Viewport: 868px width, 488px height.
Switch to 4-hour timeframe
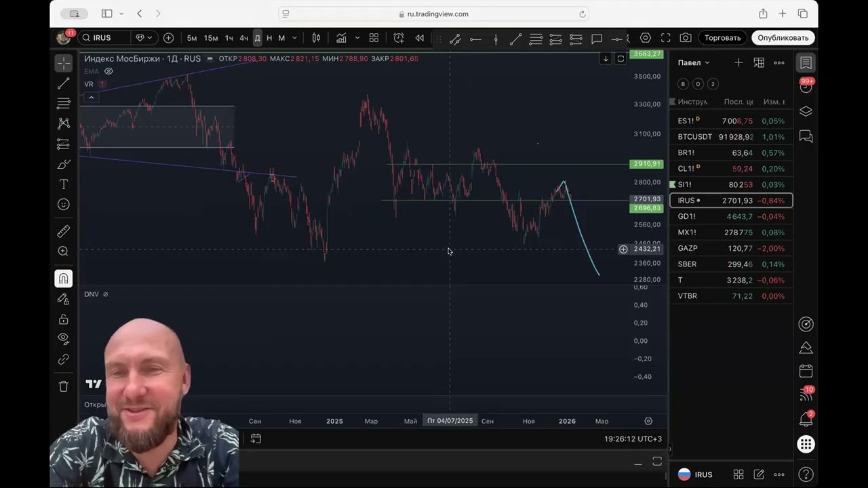tap(243, 38)
